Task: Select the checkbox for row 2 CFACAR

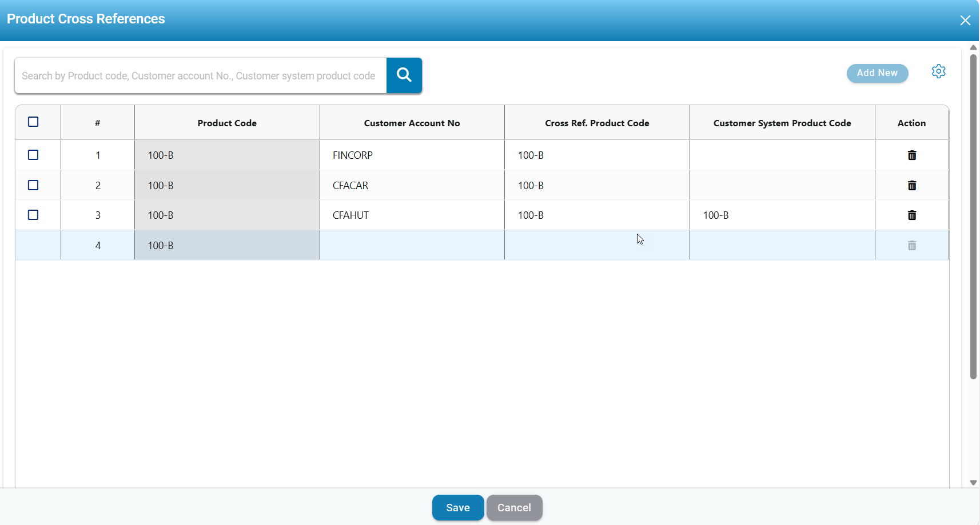Action: tap(33, 186)
